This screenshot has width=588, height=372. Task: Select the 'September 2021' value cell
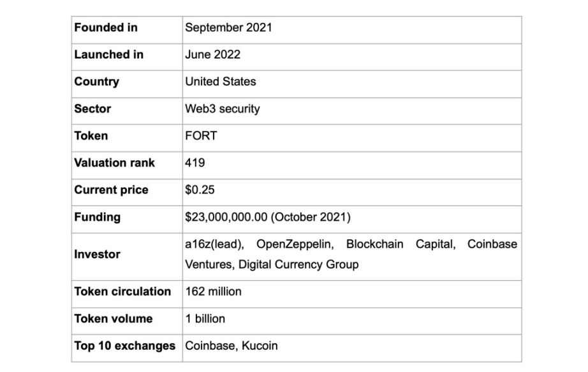pyautogui.click(x=352, y=29)
